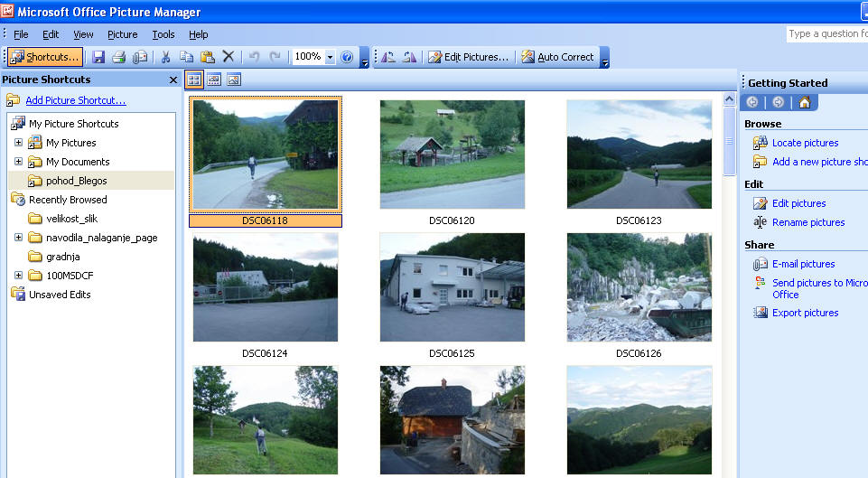Select the pohod_Blegos folder
The width and height of the screenshot is (868, 478).
click(x=77, y=181)
